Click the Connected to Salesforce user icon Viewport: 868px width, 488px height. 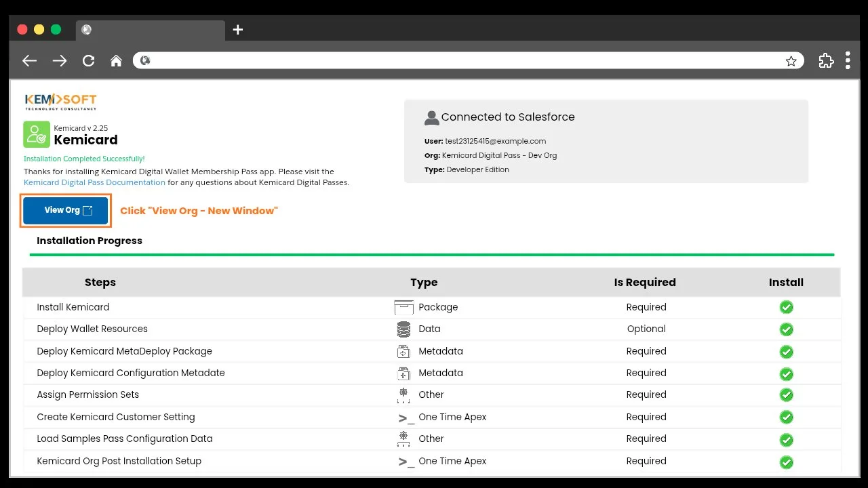[x=431, y=118]
